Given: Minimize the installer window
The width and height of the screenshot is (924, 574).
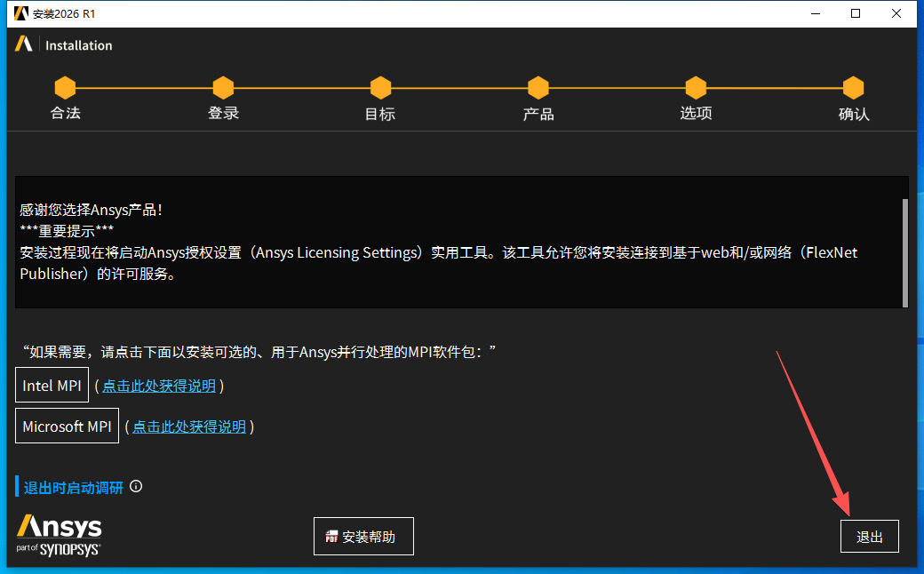Looking at the screenshot, I should click(815, 13).
